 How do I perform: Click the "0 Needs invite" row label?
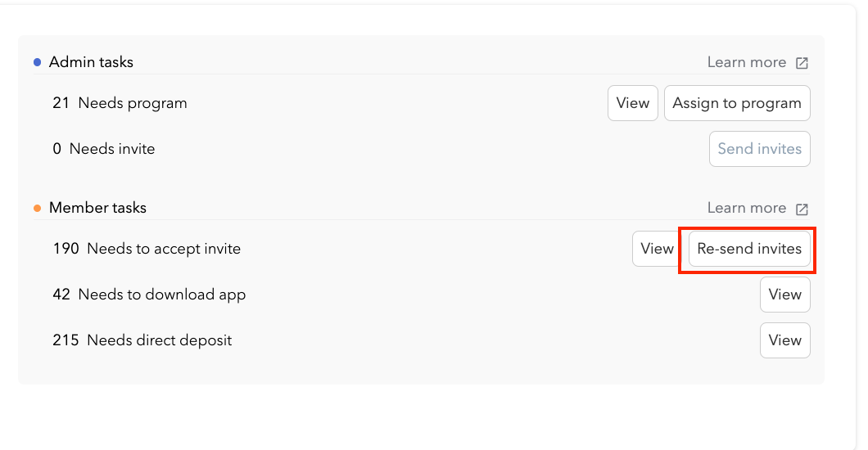(103, 149)
